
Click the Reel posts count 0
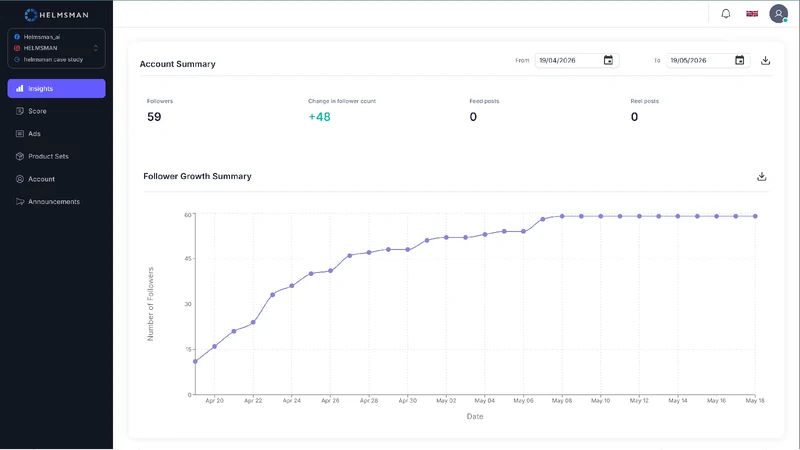(x=634, y=117)
